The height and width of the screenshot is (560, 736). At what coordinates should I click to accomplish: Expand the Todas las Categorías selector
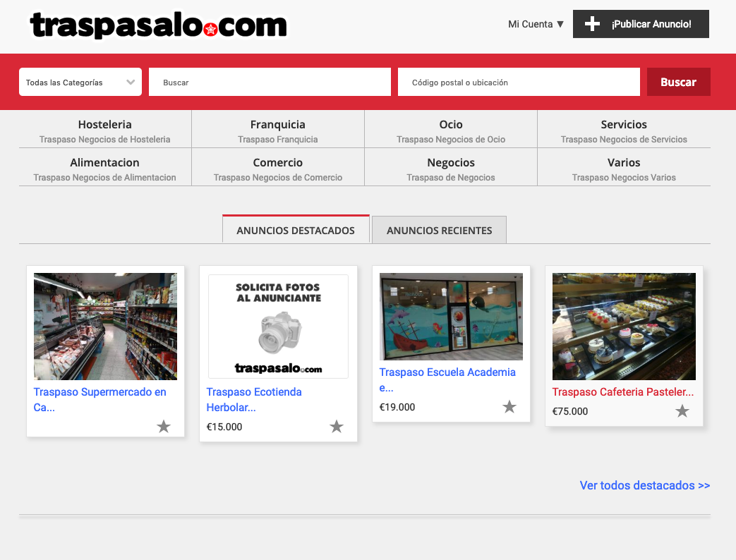[x=80, y=82]
